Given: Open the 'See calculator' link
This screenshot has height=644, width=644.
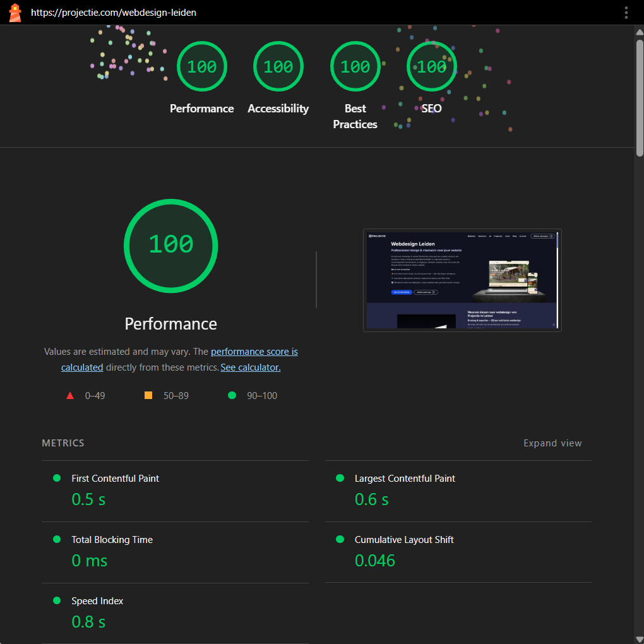Looking at the screenshot, I should [x=250, y=367].
